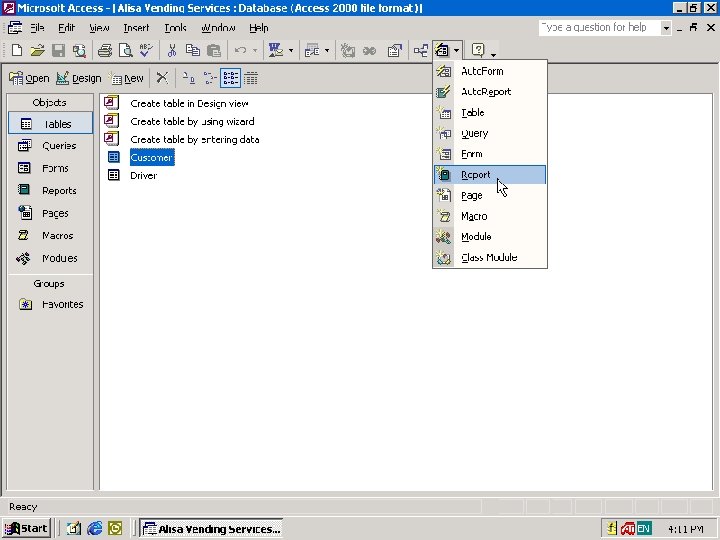Expand the Analyze dropdown arrow
This screenshot has height=540, width=720.
pos(327,50)
